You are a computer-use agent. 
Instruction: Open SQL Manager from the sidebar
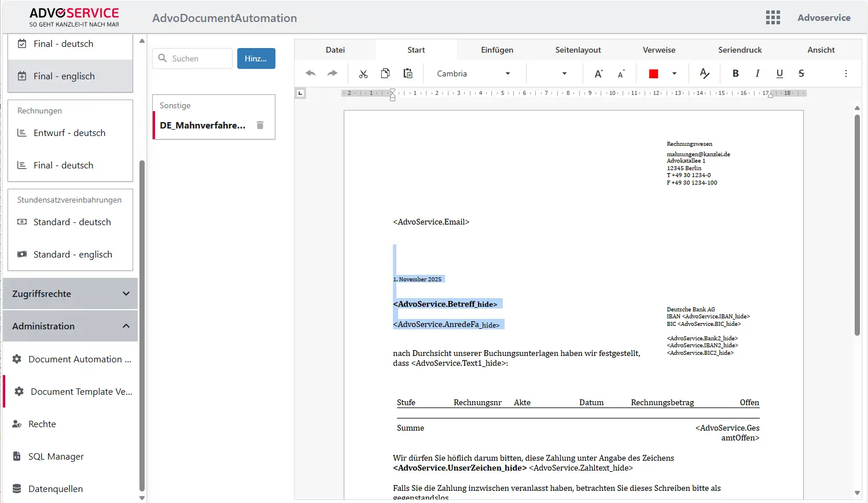[x=56, y=456]
